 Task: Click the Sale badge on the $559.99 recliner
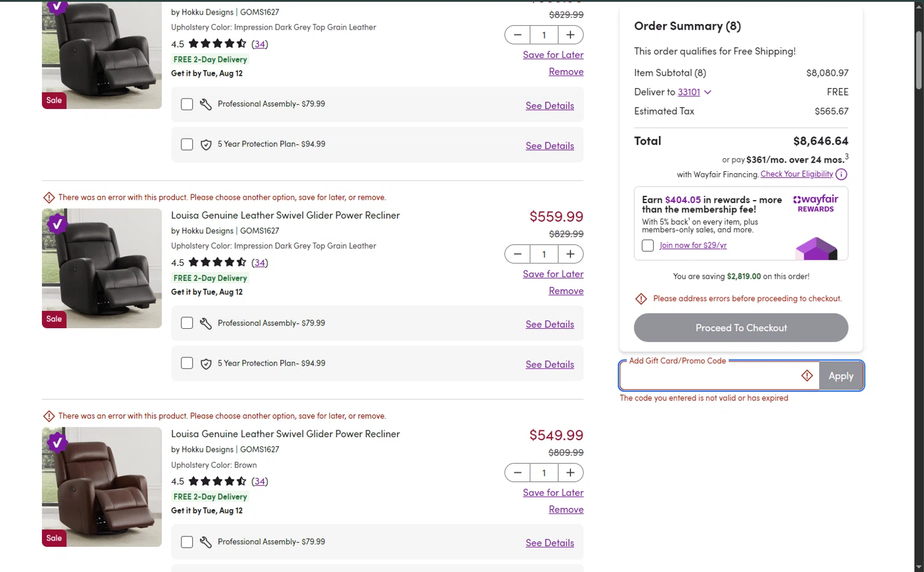pyautogui.click(x=54, y=319)
